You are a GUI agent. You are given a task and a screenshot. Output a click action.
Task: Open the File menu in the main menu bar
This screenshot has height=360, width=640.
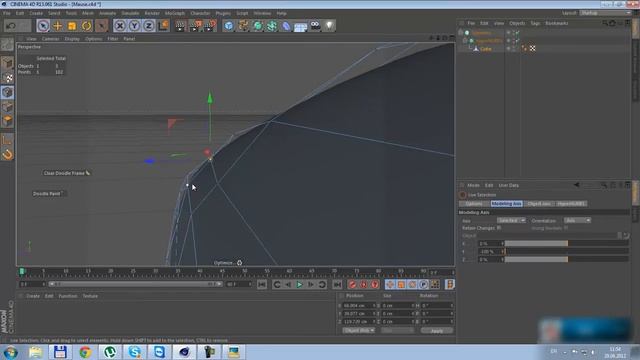7,13
